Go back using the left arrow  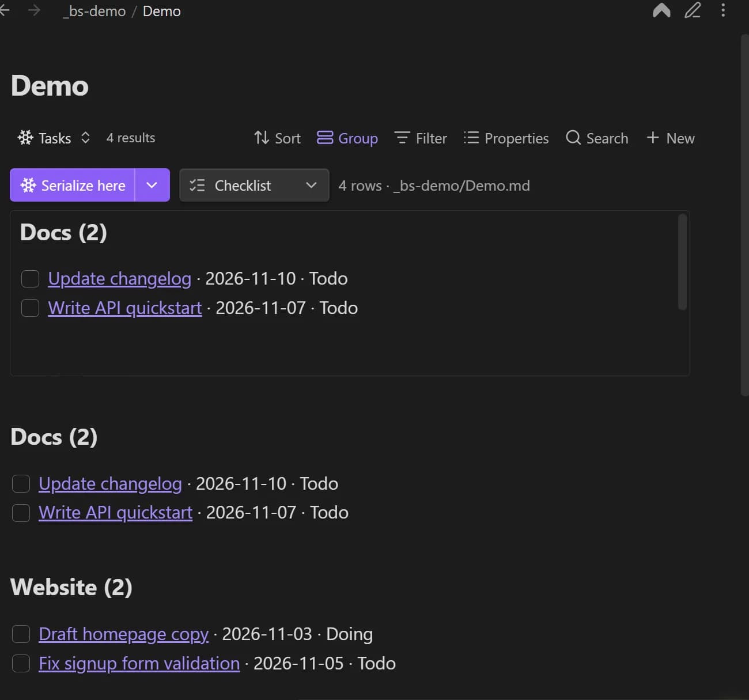(5, 10)
